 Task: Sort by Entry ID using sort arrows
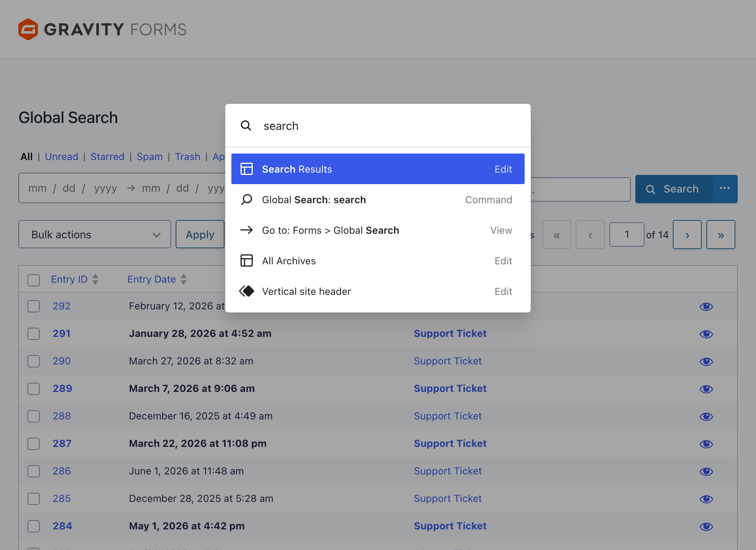tap(95, 279)
